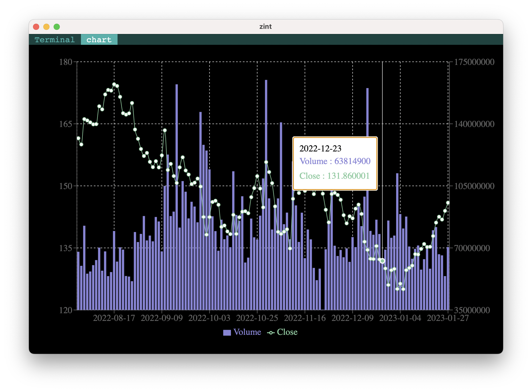This screenshot has width=532, height=392.
Task: Click the 2022-12-09 x-axis label
Action: coord(352,318)
